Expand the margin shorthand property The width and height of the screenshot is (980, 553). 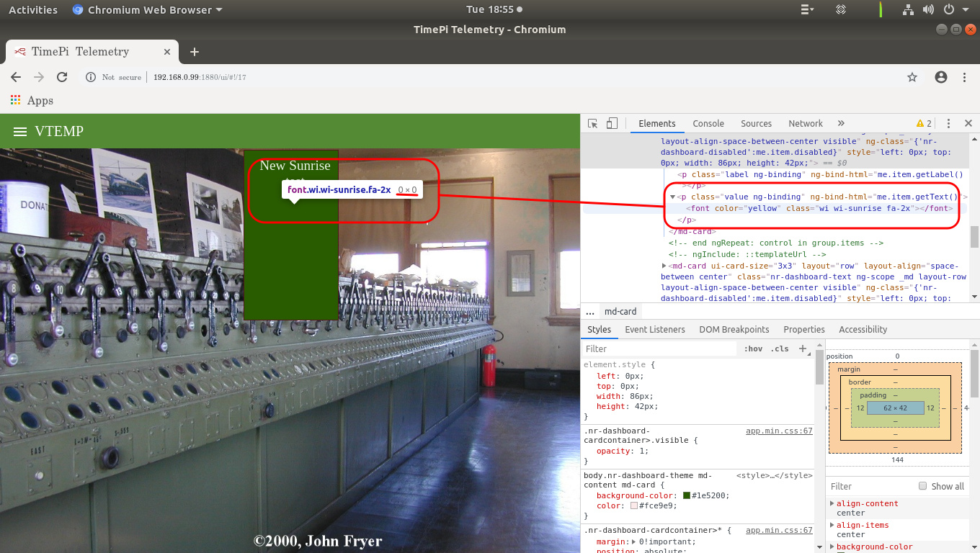point(634,542)
